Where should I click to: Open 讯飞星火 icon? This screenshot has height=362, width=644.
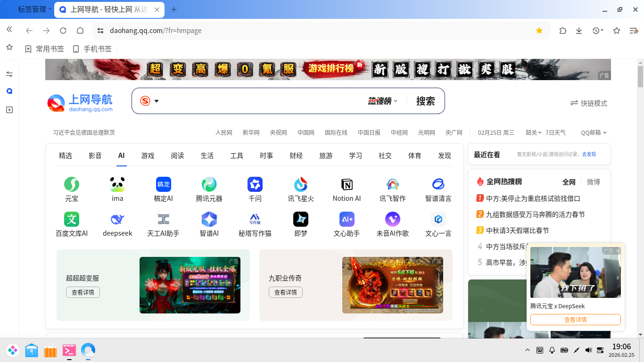(301, 184)
